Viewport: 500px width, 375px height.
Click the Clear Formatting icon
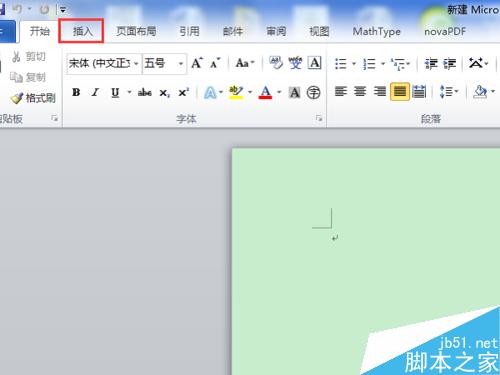[276, 63]
